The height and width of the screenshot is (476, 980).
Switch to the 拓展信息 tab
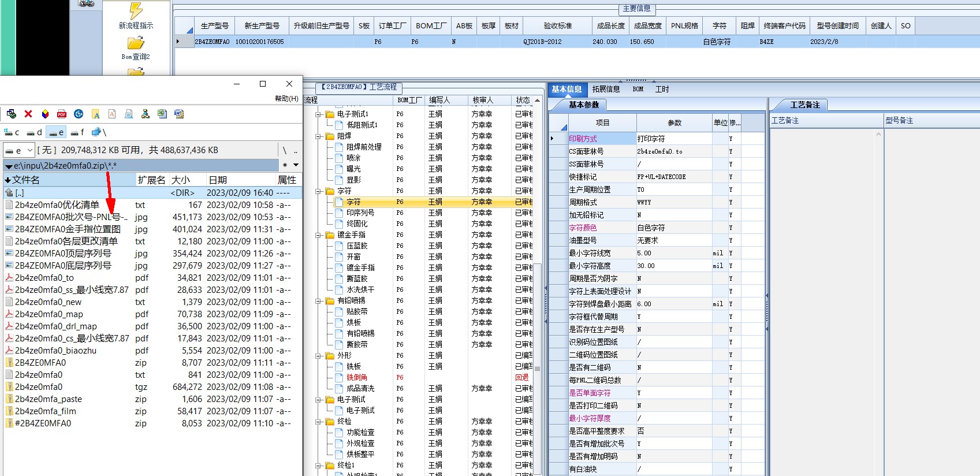click(606, 89)
